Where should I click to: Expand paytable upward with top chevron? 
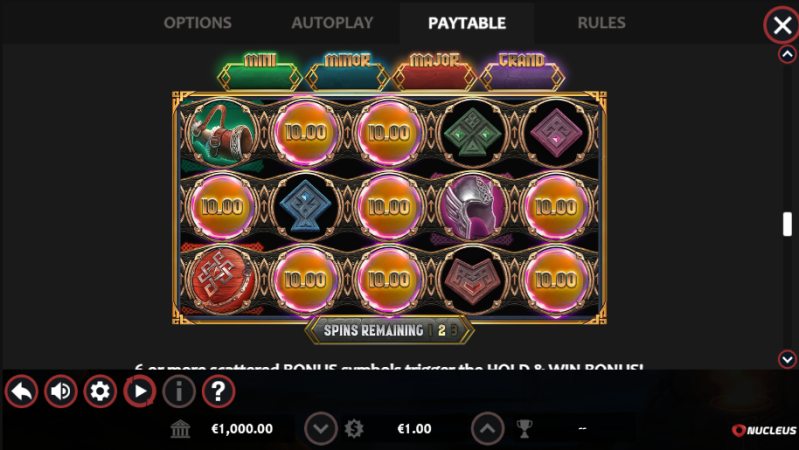click(787, 54)
